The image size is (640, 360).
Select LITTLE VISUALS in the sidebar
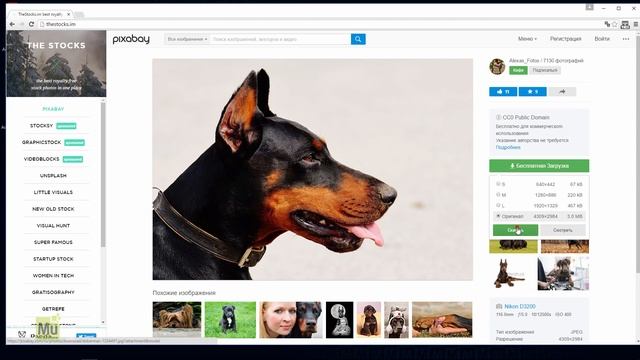[53, 192]
